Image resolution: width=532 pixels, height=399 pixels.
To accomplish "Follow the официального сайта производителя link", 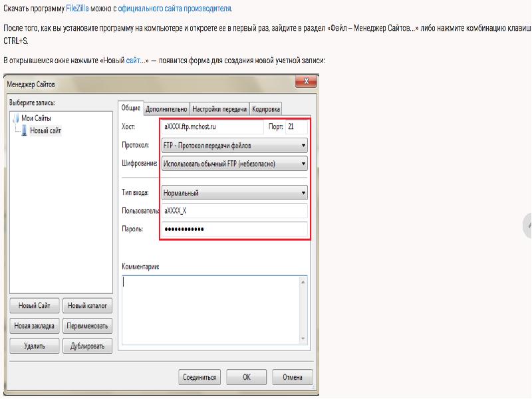I will click(174, 9).
